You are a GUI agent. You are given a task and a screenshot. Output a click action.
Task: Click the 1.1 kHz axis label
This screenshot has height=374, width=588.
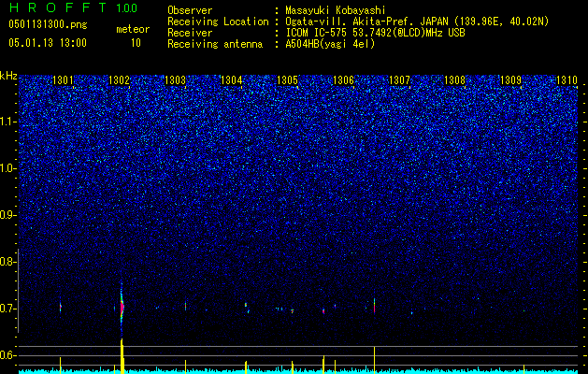7,122
